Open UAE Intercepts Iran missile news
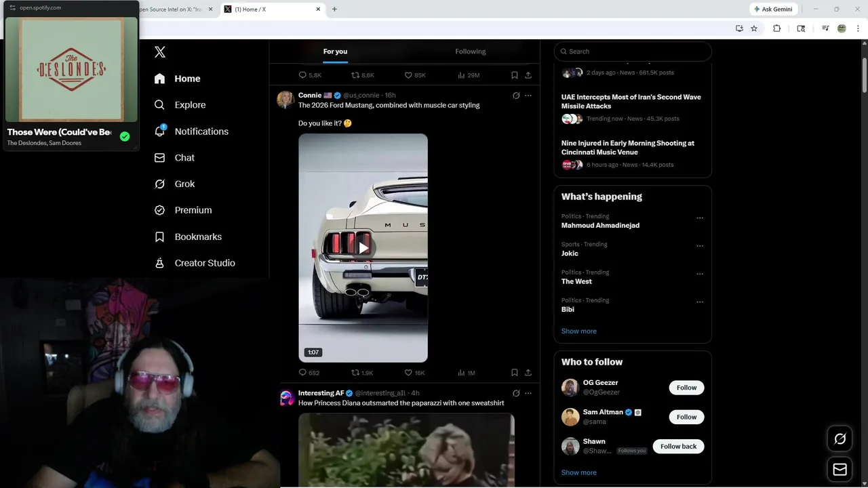Viewport: 868px width, 488px height. (x=631, y=102)
